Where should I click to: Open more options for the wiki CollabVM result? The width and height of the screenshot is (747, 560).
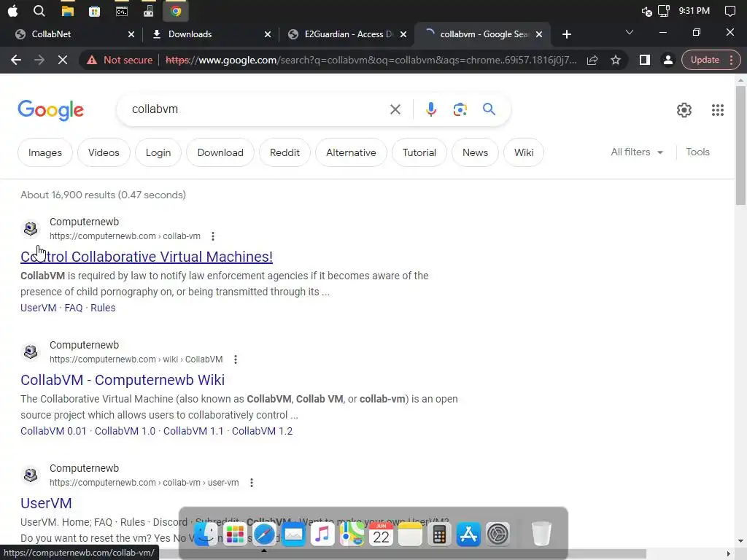[x=236, y=359]
